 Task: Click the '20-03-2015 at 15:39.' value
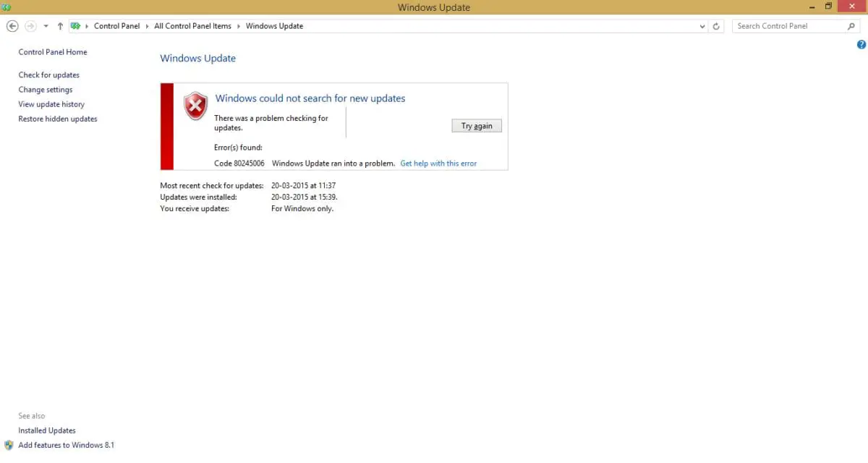(x=305, y=197)
